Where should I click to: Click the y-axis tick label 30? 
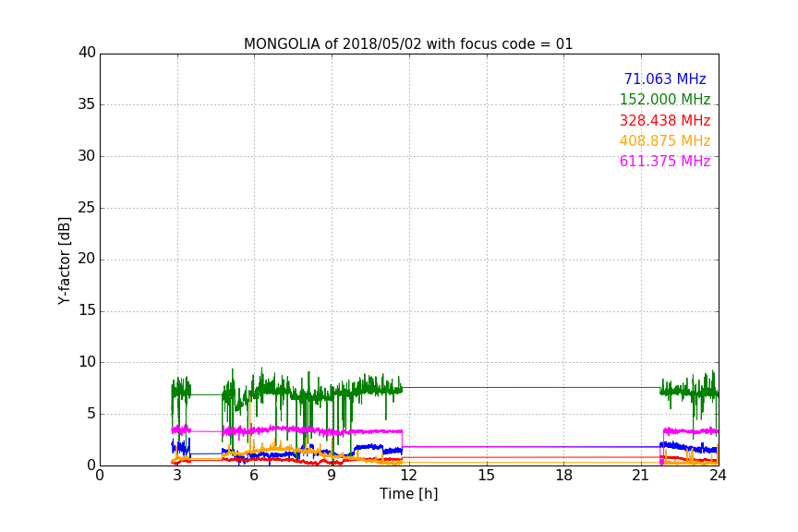click(87, 156)
